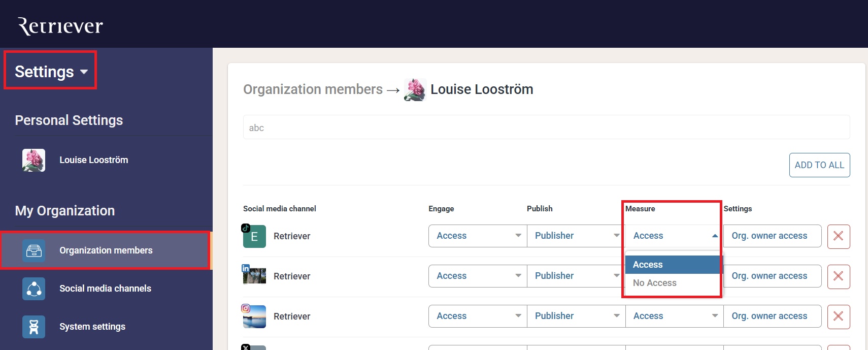
Task: Open the Settings dropdown menu
Action: 51,72
